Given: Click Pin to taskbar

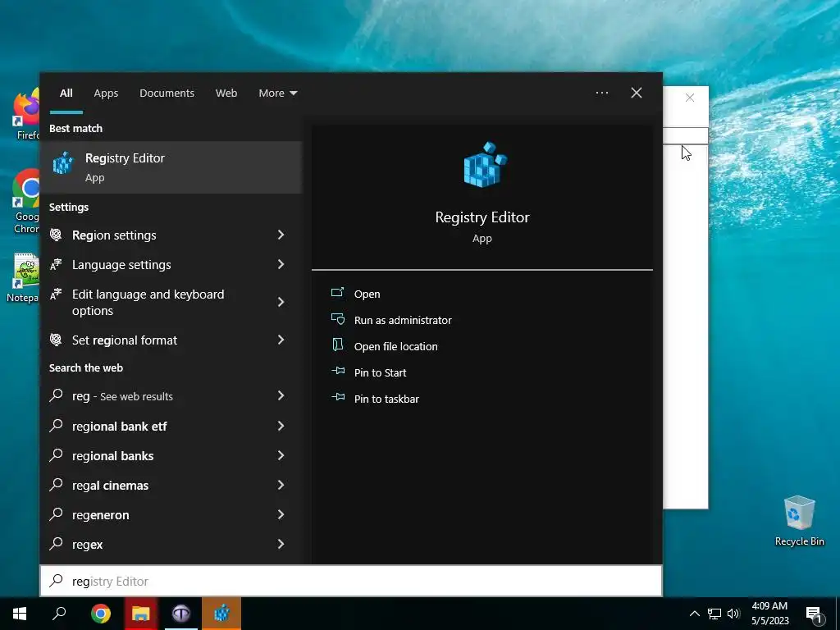Looking at the screenshot, I should click(x=387, y=399).
